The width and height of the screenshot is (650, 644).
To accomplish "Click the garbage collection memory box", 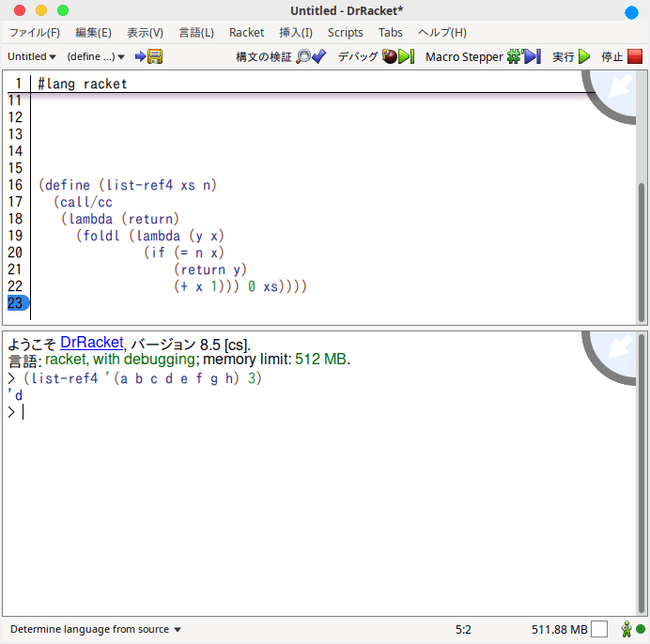I will click(x=599, y=629).
